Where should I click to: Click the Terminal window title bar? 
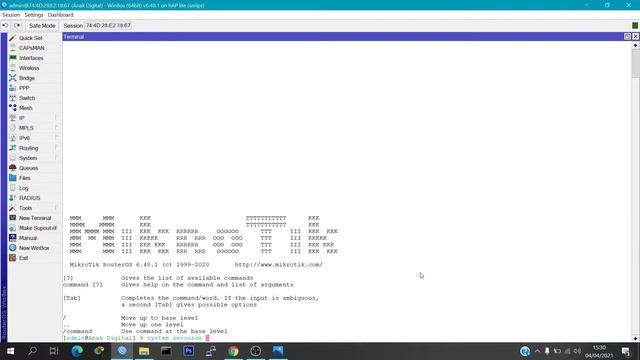[343, 37]
